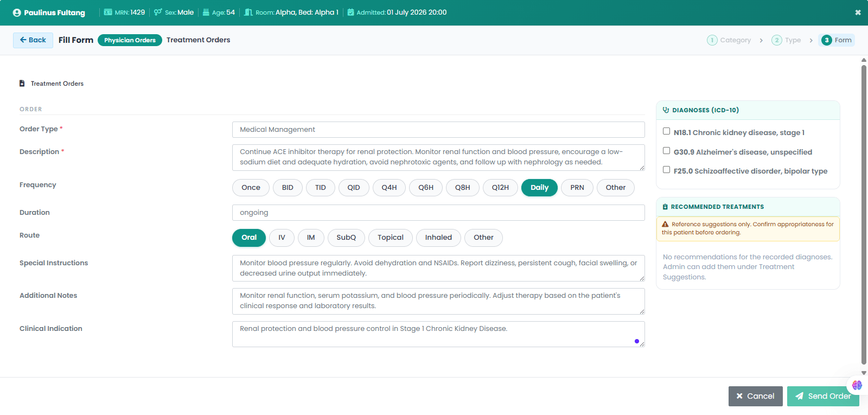Toggle the Daily frequency option
This screenshot has height=415, width=868.
pos(539,188)
